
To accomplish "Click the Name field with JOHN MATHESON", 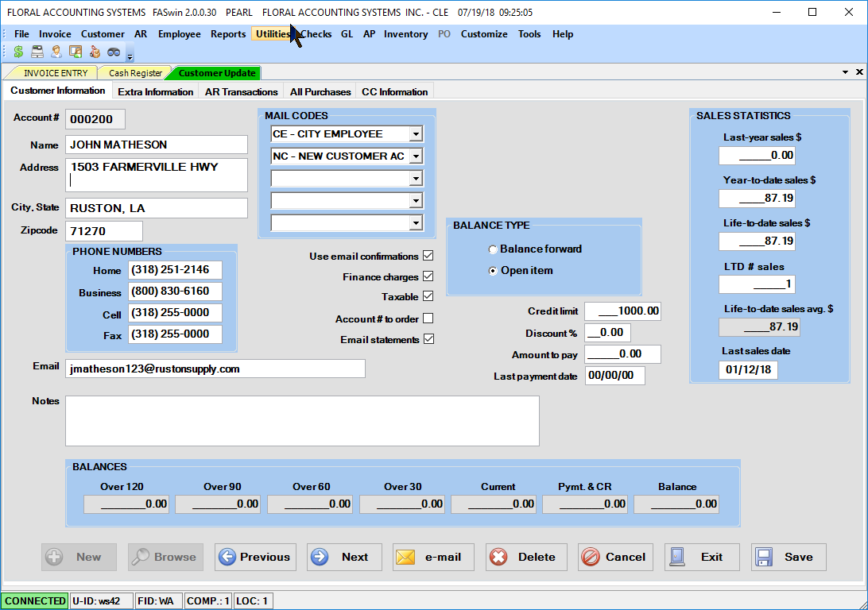I will pos(156,145).
